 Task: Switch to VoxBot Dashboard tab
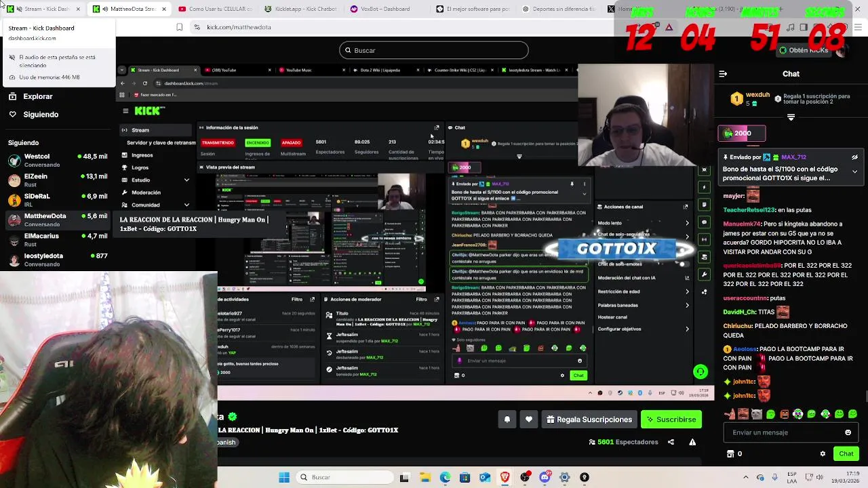(x=387, y=9)
